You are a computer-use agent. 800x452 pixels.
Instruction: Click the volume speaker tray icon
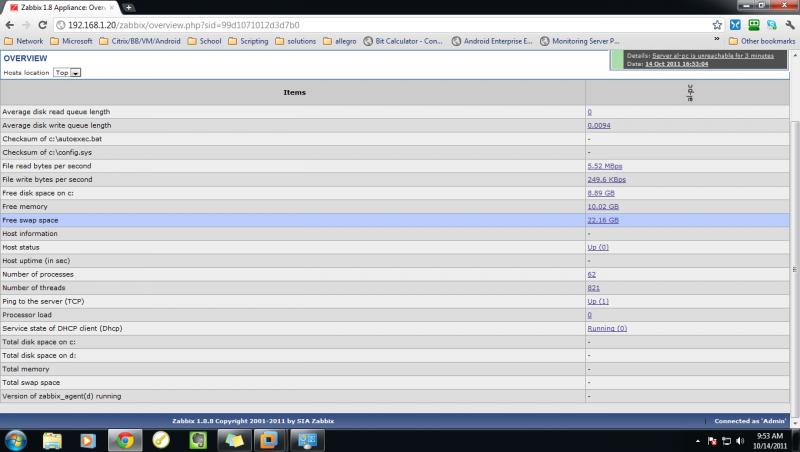click(740, 441)
